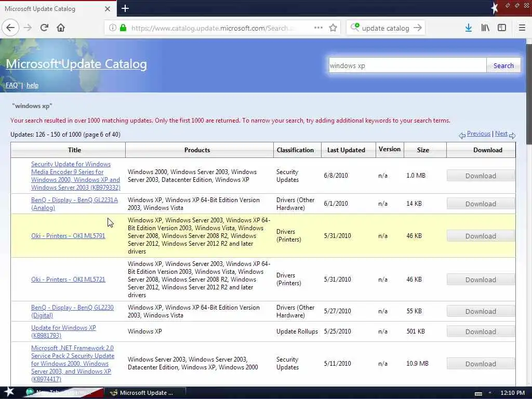Bookmark this page with the star icon
The width and height of the screenshot is (532, 399).
tap(333, 28)
